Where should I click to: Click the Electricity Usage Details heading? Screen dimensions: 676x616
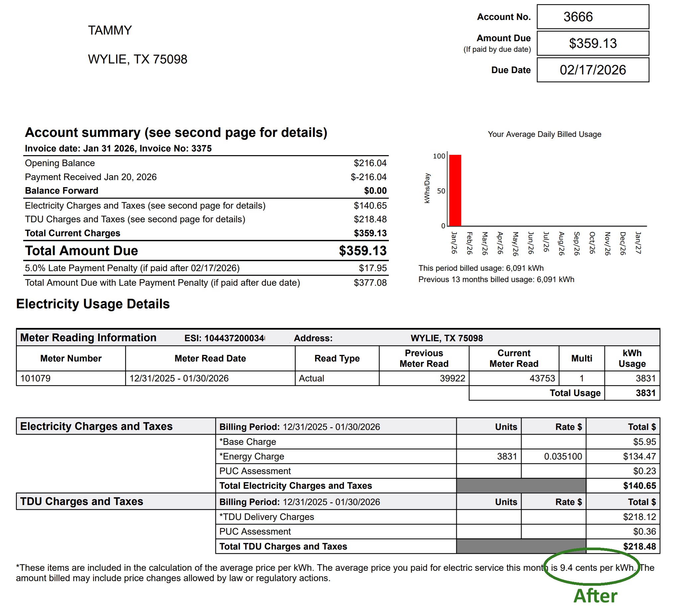(93, 304)
